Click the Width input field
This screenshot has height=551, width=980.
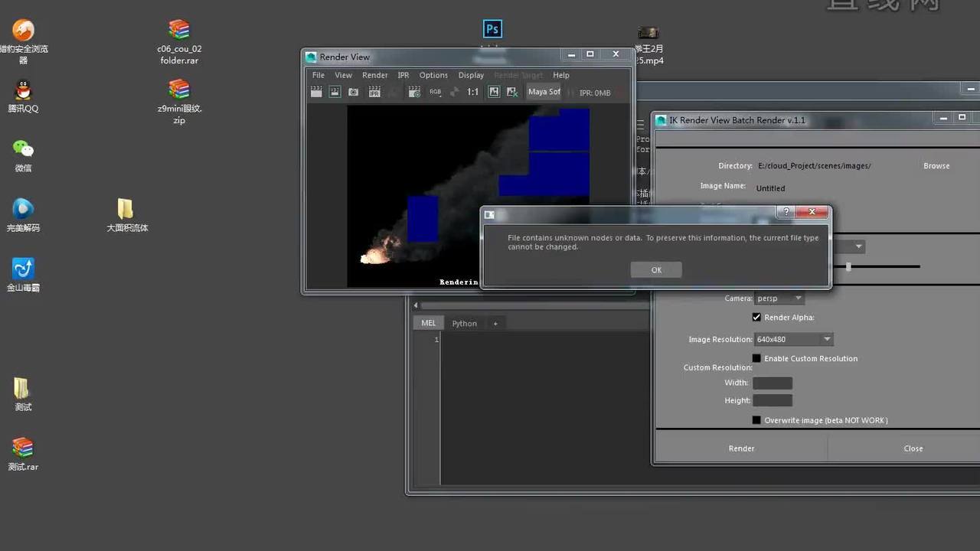coord(772,383)
